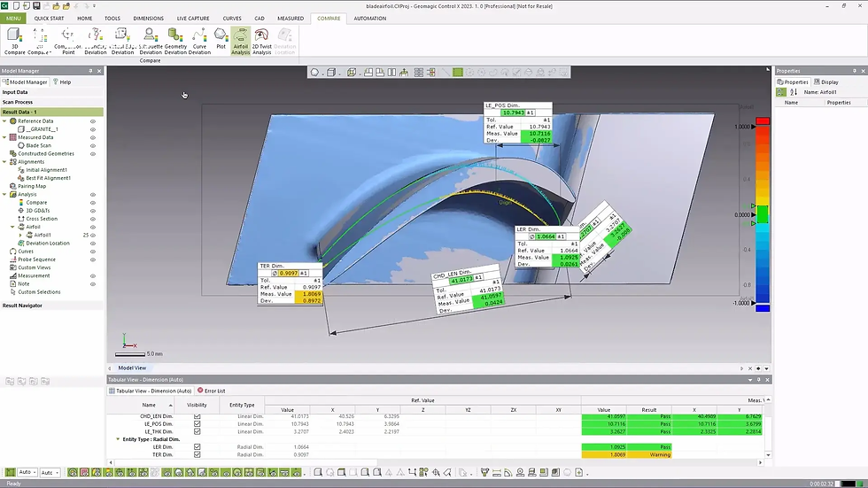Select Probe Sequence tree item
Screen dimensions: 868x488
36,259
